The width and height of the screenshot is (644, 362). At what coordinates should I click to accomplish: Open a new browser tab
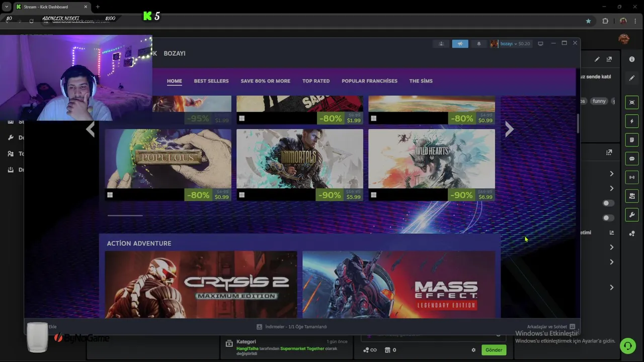click(x=98, y=7)
